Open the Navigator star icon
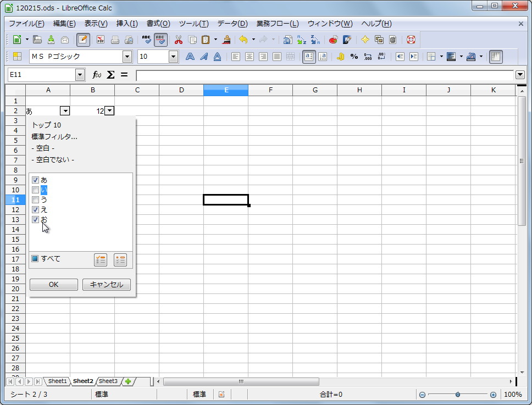The image size is (532, 405). point(365,40)
